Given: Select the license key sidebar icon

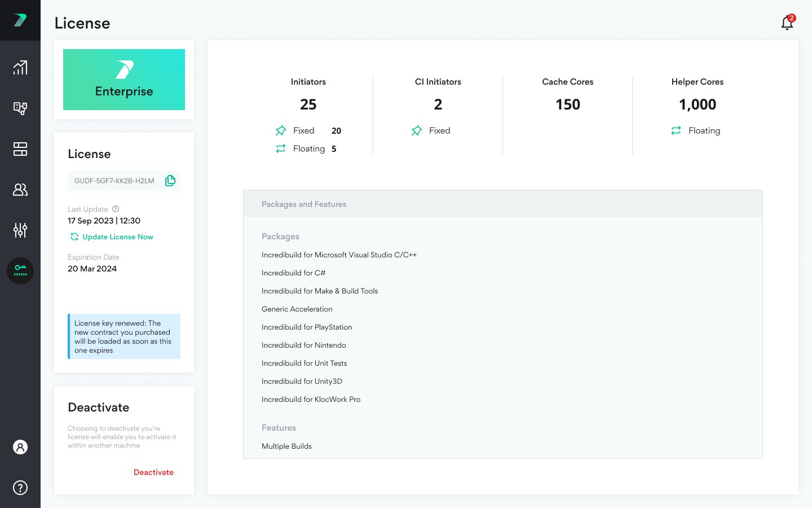Looking at the screenshot, I should click(20, 271).
